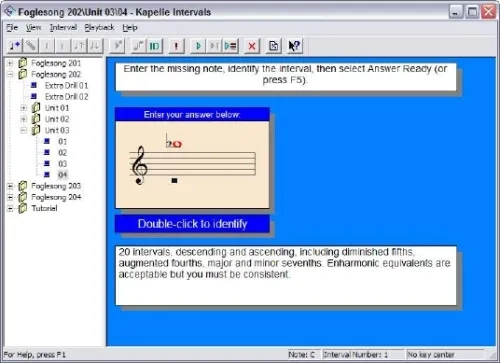Select Unit 02 folder

[x=57, y=119]
